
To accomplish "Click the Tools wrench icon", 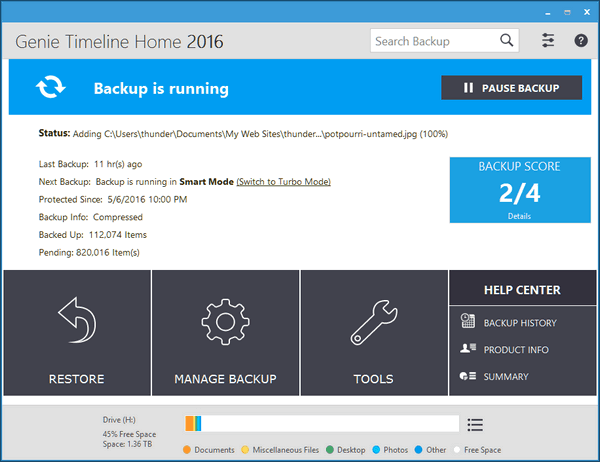I will coord(374,322).
